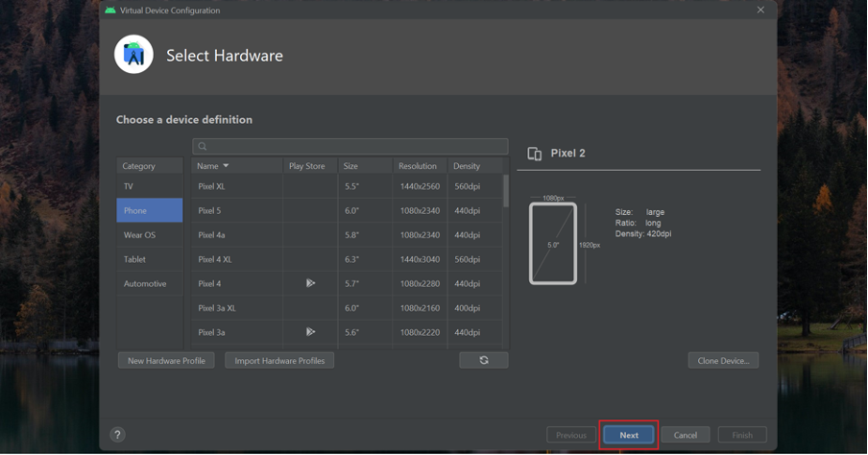868x455 pixels.
Task: Click the Finish button
Action: pos(742,435)
